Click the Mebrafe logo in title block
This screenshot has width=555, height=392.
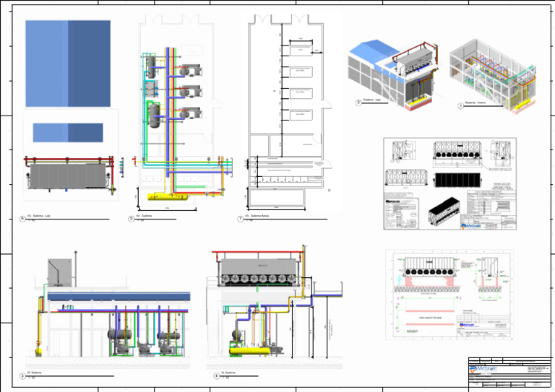484,369
